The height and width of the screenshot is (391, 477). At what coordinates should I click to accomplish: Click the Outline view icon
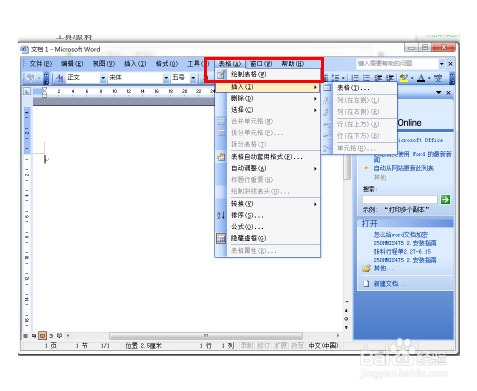coord(51,336)
